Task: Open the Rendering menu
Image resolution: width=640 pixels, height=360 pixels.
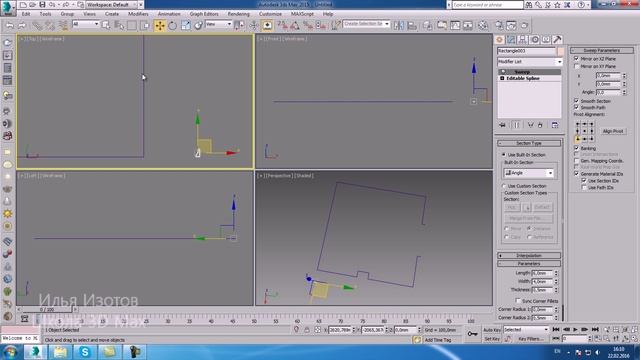Action: [x=239, y=14]
